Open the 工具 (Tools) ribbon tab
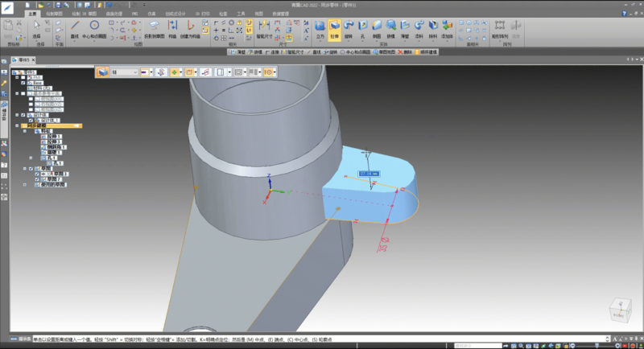Viewport: 644px width, 349px height. (x=241, y=14)
